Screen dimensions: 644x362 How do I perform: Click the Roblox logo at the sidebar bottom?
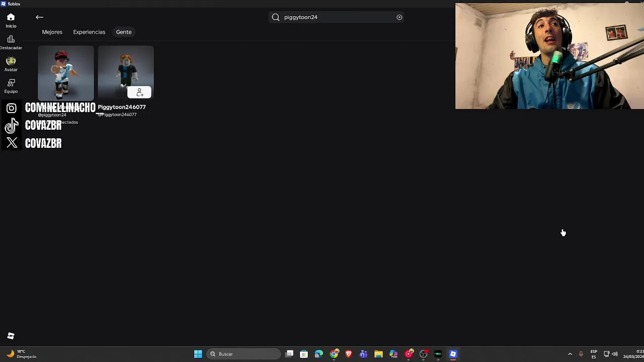click(x=11, y=336)
